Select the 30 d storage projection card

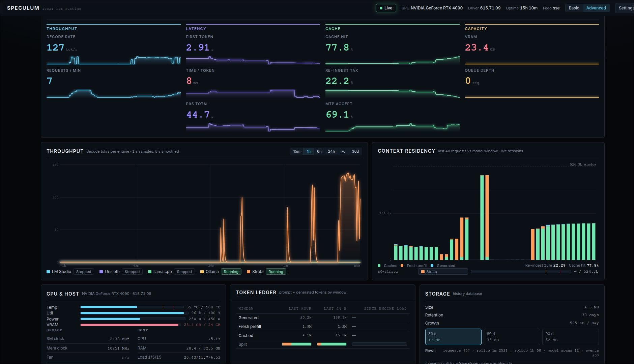pyautogui.click(x=453, y=337)
